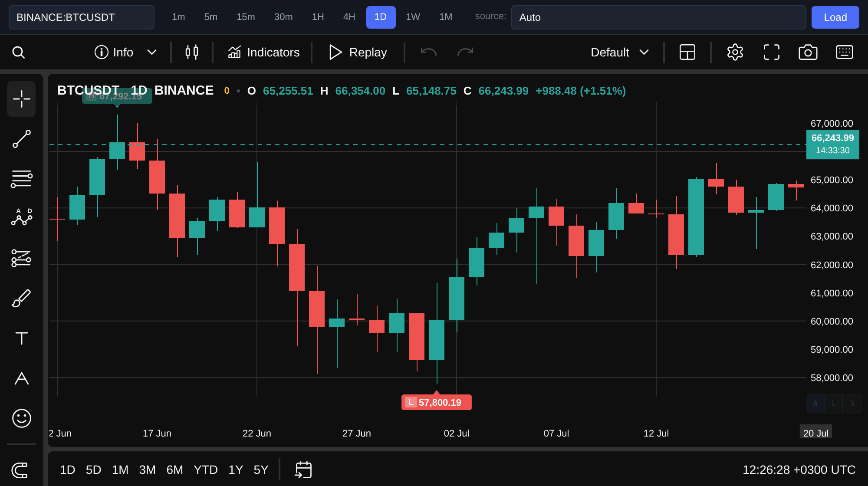Select the anchored text letter A tool
This screenshot has height=486, width=868.
tap(21, 378)
